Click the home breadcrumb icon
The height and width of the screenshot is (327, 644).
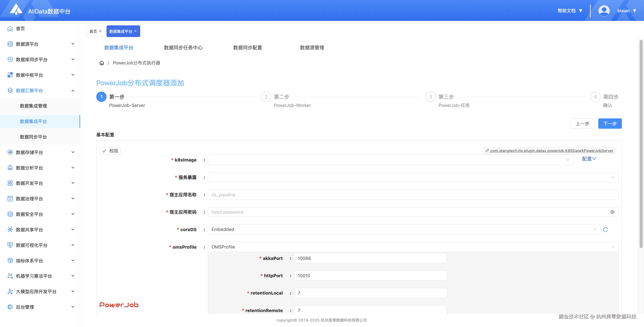pos(101,63)
